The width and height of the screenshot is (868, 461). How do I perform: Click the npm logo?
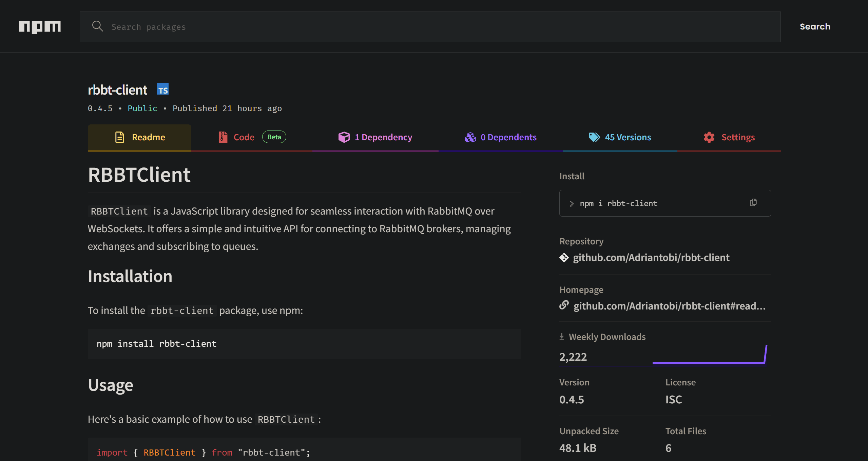pyautogui.click(x=40, y=27)
